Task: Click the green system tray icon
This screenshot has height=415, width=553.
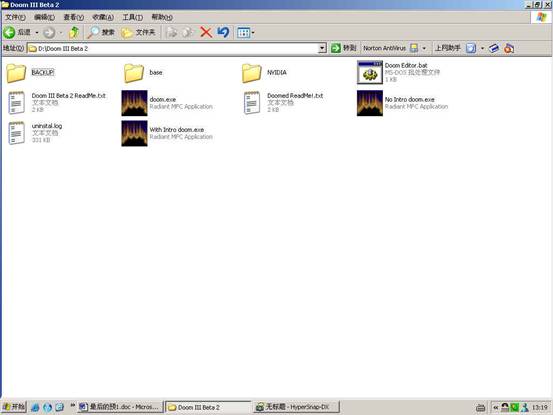Action: [515, 407]
